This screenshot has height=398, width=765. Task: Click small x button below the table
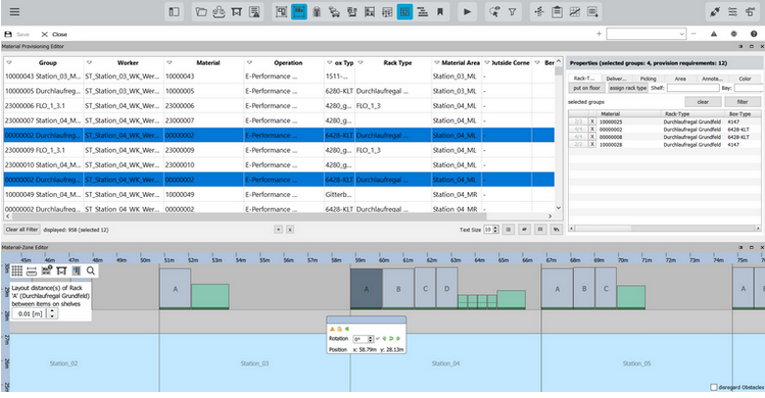(x=290, y=229)
